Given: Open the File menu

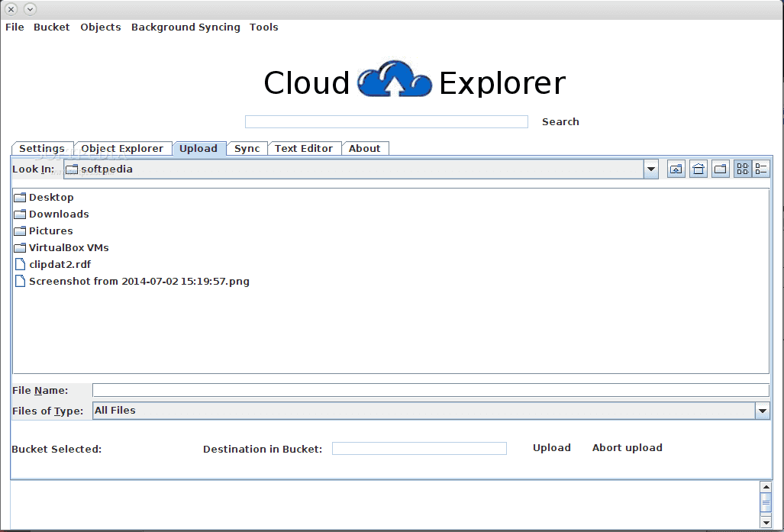Looking at the screenshot, I should pyautogui.click(x=15, y=27).
